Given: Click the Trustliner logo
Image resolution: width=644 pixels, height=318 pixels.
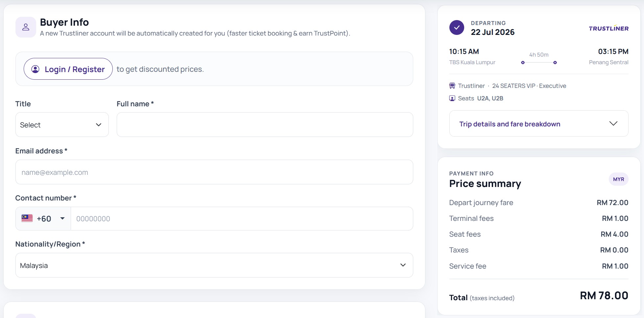Looking at the screenshot, I should click(x=608, y=28).
